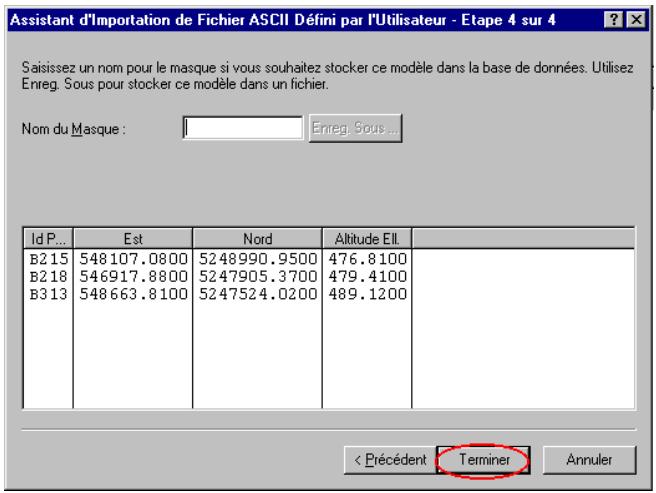Click Nord value 5247524.0200

pyautogui.click(x=258, y=294)
